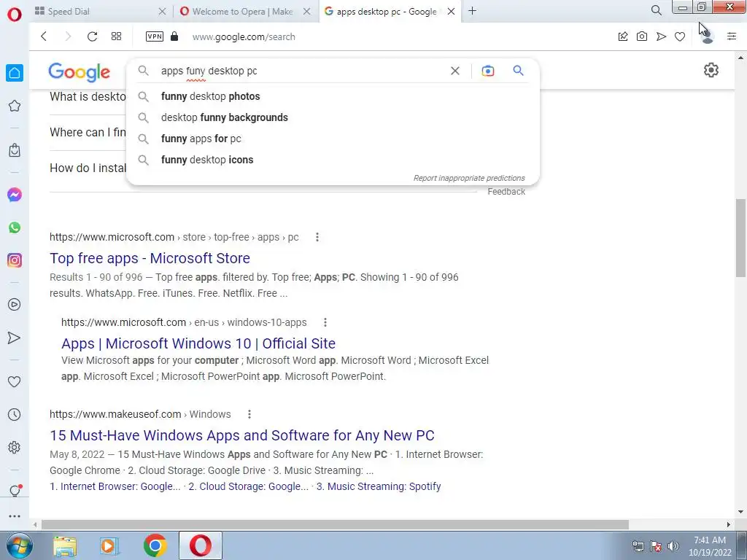The height and width of the screenshot is (560, 747).
Task: Open Apps | Microsoft Windows 10 Official Site
Action: point(198,343)
